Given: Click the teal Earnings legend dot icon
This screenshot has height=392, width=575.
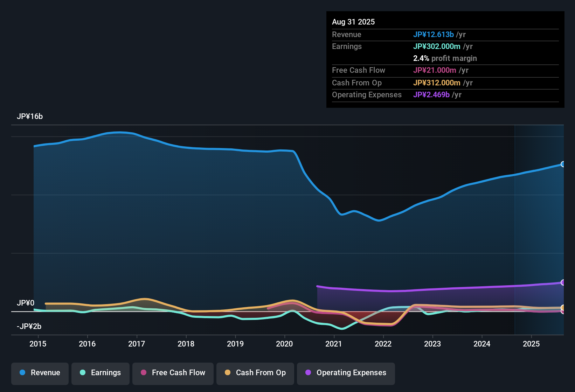Looking at the screenshot, I should [83, 373].
